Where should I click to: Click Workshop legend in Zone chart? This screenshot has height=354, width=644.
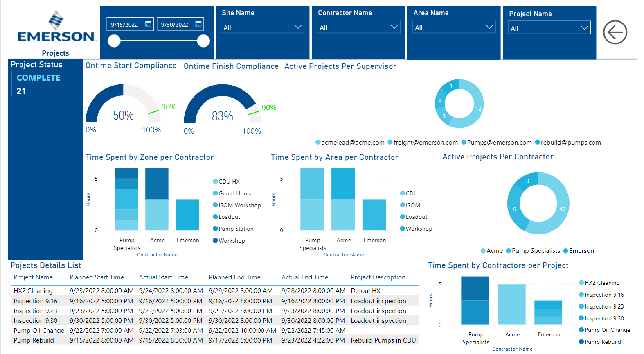(229, 241)
